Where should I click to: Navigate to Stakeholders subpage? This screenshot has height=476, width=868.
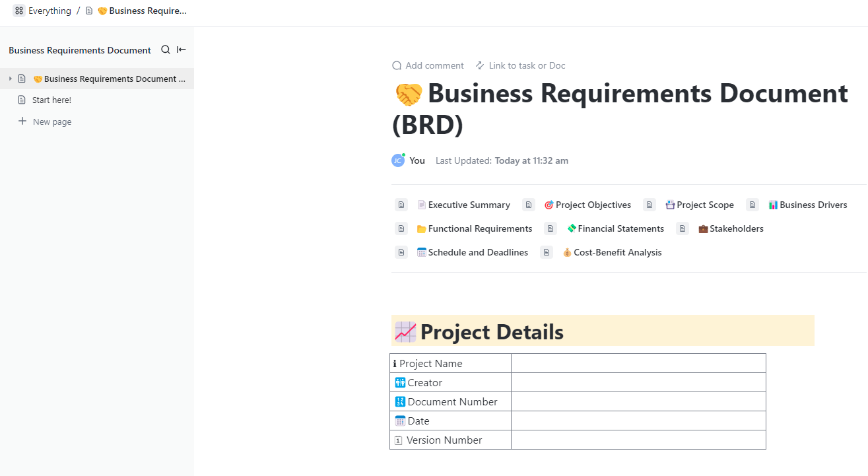[x=736, y=228]
